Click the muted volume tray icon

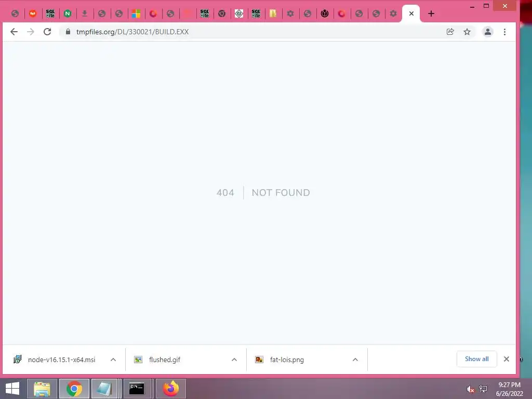click(470, 389)
